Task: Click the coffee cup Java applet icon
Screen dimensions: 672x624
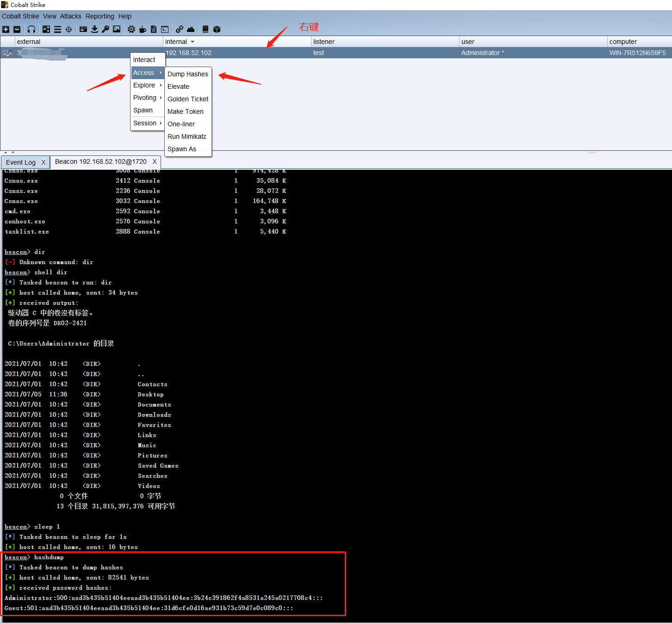Action: 143,30
